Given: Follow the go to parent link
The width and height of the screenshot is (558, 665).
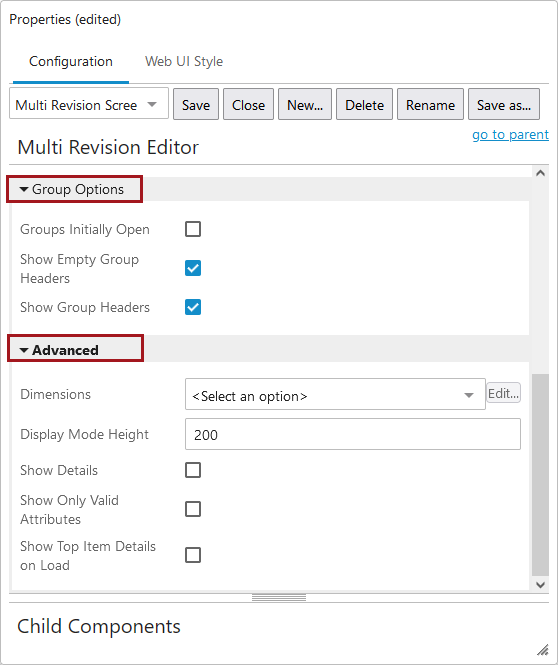Looking at the screenshot, I should tap(511, 134).
